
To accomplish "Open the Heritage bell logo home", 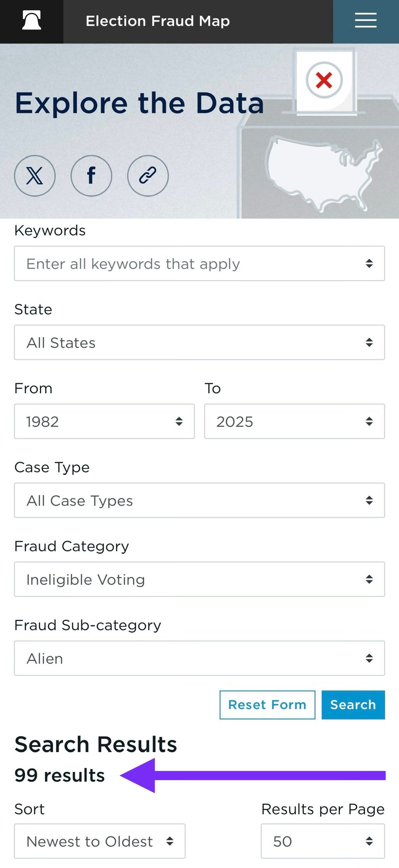I will click(x=32, y=20).
